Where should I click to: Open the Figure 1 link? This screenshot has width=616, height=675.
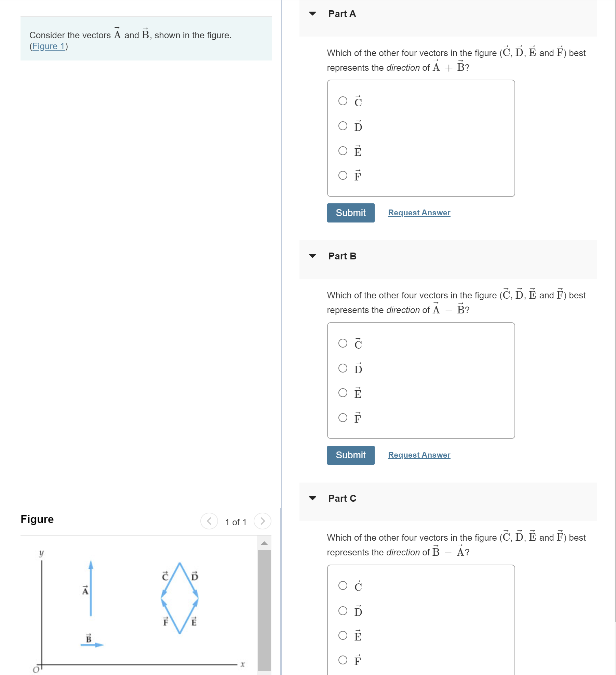(x=49, y=46)
